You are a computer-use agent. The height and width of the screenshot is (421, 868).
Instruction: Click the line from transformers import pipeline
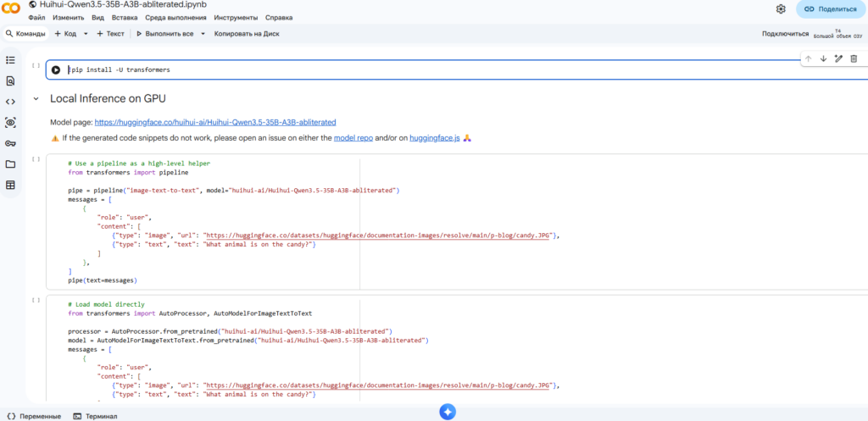[129, 172]
